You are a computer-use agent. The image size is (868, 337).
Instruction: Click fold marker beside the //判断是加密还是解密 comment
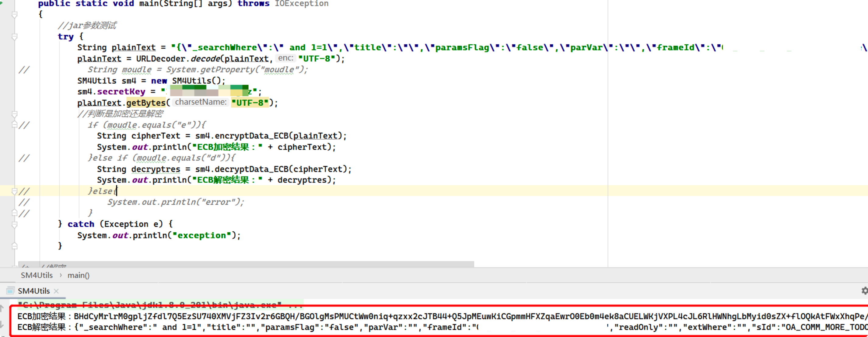point(15,114)
